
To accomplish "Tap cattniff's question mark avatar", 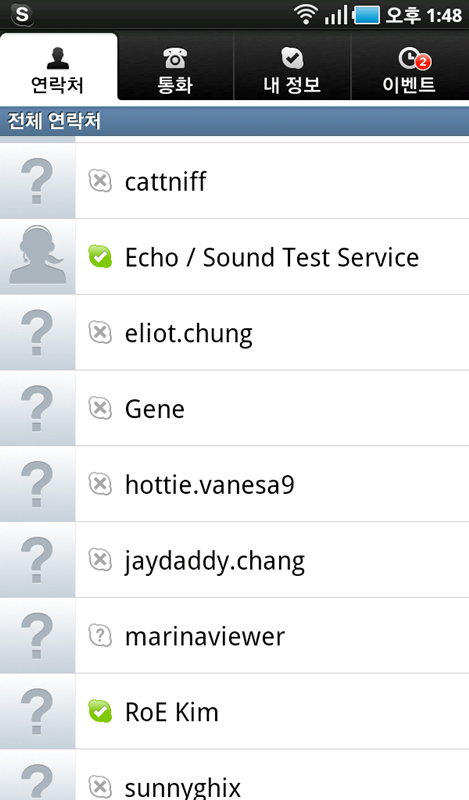I will tap(37, 181).
